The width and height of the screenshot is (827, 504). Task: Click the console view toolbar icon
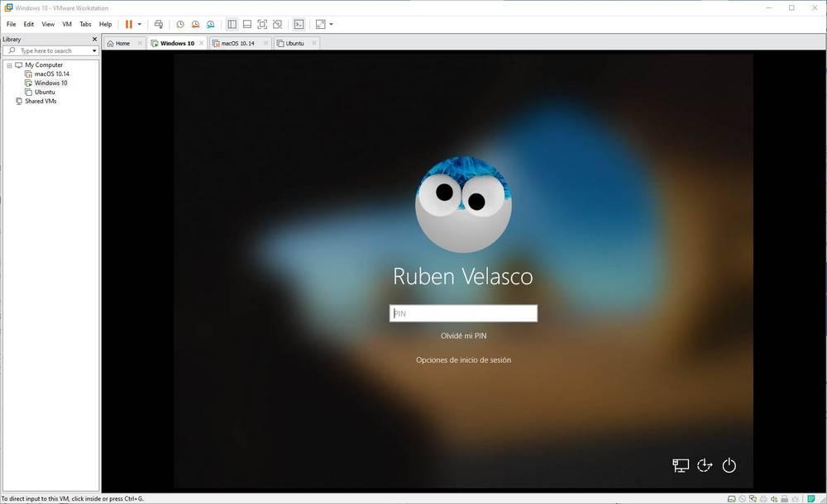(299, 24)
